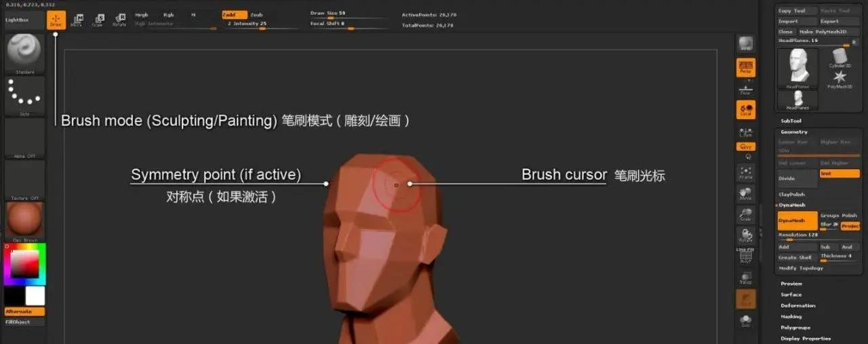Expand the Surface section
This screenshot has width=868, height=344.
pos(791,295)
